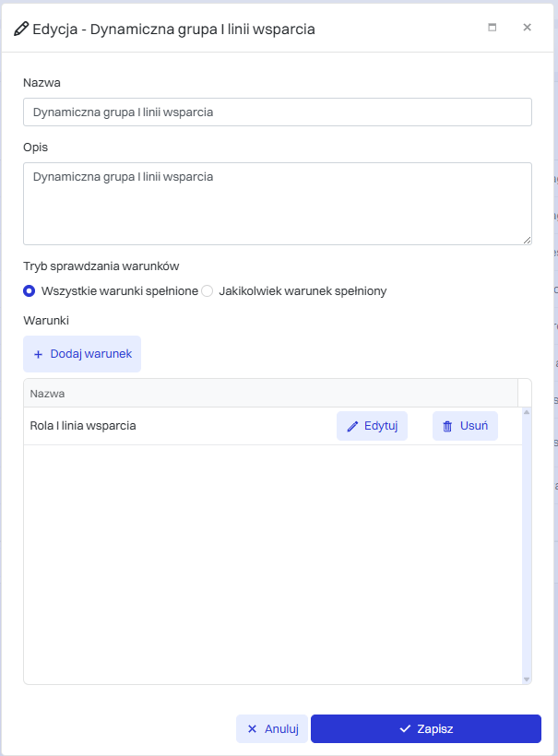
Task: Select the 'Jakikolwiek warunek spełniony' radio button
Action: [x=207, y=291]
